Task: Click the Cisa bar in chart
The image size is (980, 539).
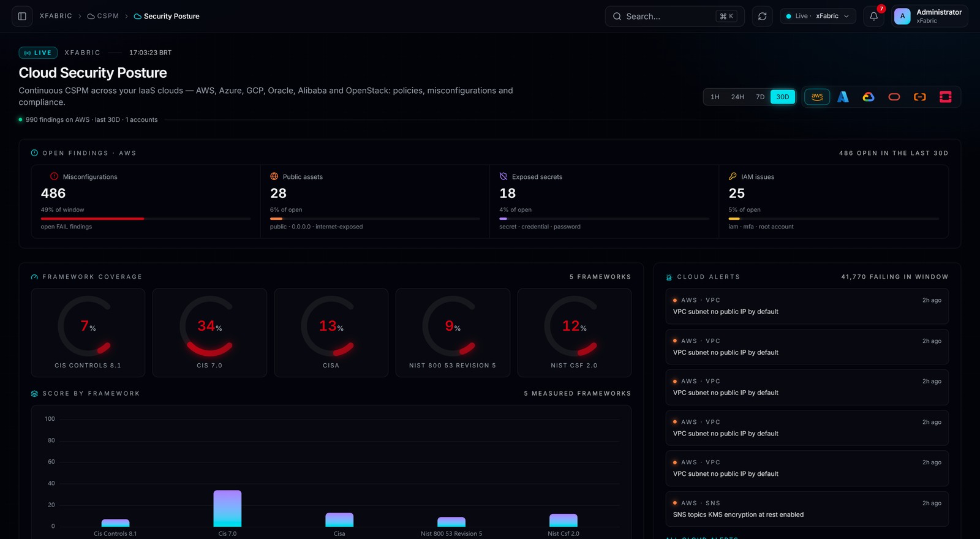Action: (x=339, y=520)
